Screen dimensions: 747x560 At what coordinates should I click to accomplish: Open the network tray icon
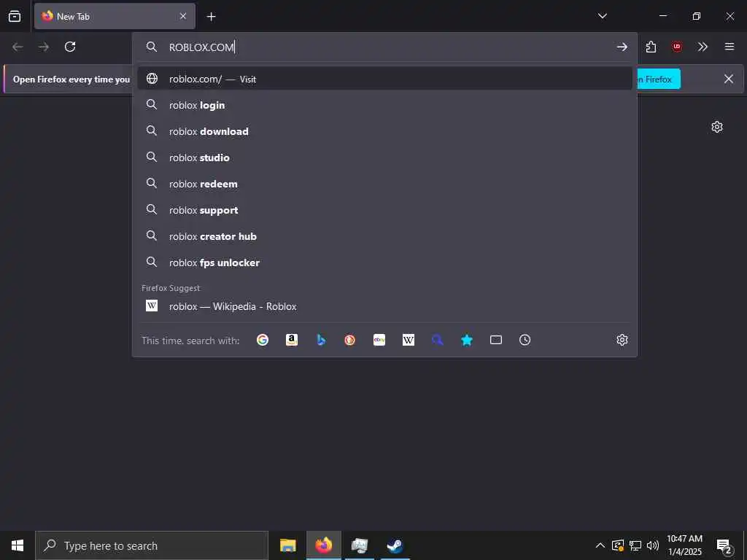tap(635, 545)
